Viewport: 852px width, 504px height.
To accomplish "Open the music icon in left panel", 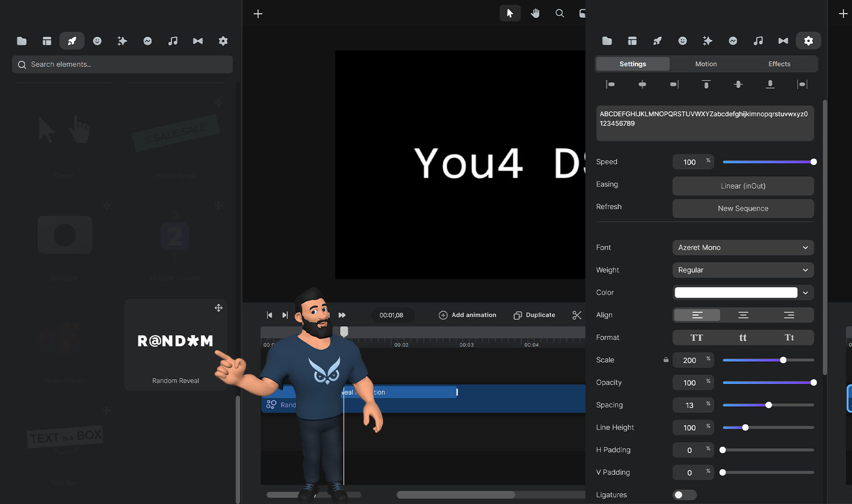I will click(x=172, y=41).
